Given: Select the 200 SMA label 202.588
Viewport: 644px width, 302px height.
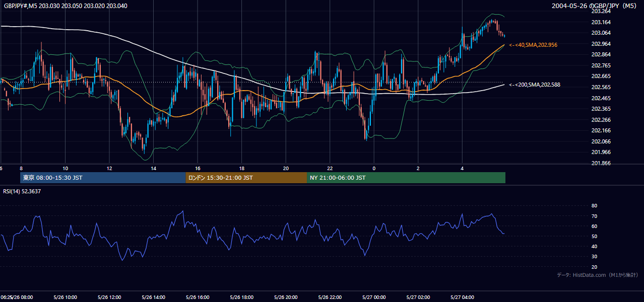Looking at the screenshot, I should click(535, 85).
